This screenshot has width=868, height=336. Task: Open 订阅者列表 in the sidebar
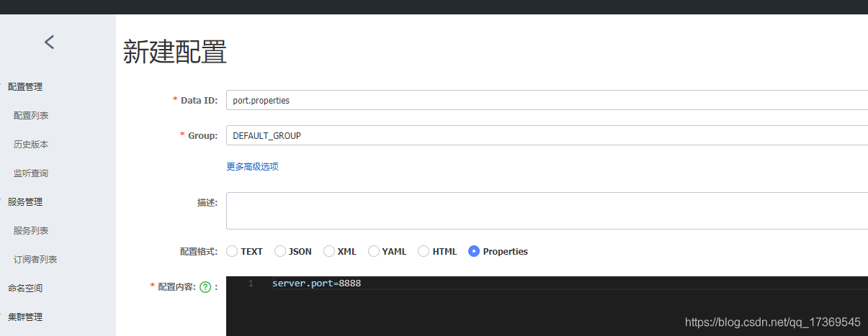pos(35,259)
